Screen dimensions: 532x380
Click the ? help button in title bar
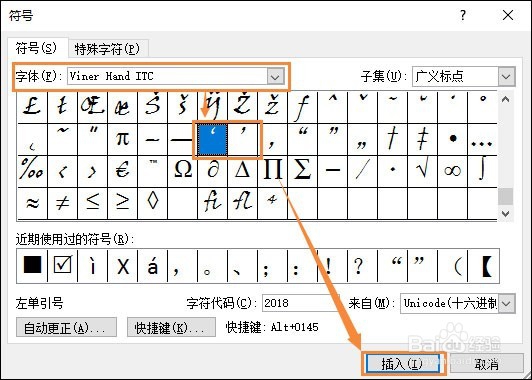[463, 15]
